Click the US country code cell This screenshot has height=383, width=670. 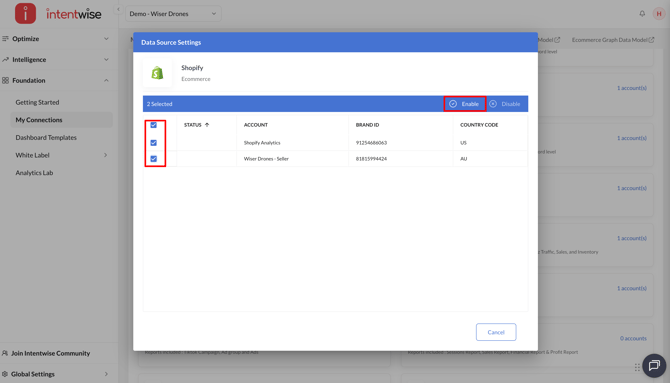coord(463,143)
